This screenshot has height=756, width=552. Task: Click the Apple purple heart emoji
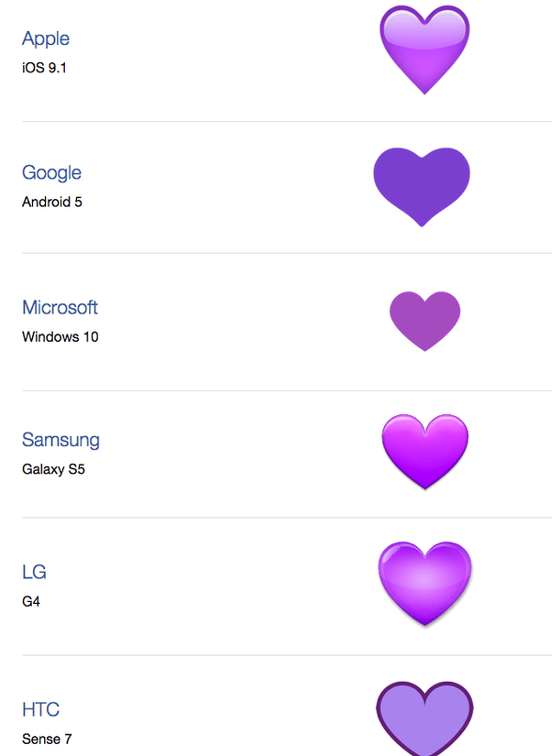pyautogui.click(x=425, y=49)
